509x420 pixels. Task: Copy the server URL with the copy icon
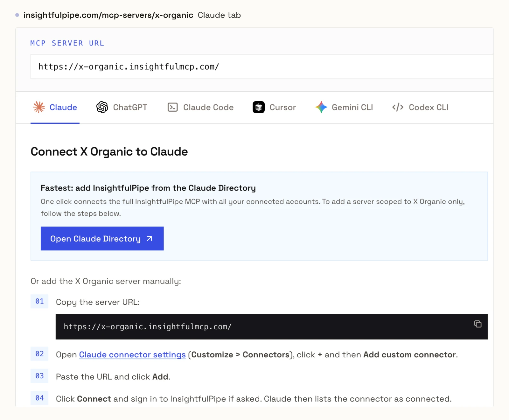coord(478,324)
